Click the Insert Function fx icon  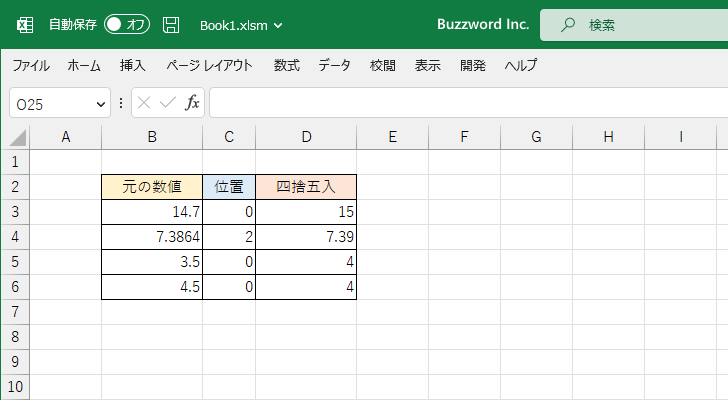[x=192, y=103]
